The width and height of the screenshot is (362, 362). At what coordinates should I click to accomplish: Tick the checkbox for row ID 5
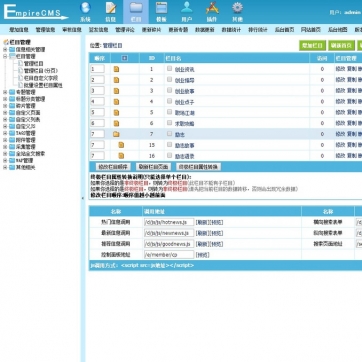[x=169, y=112]
